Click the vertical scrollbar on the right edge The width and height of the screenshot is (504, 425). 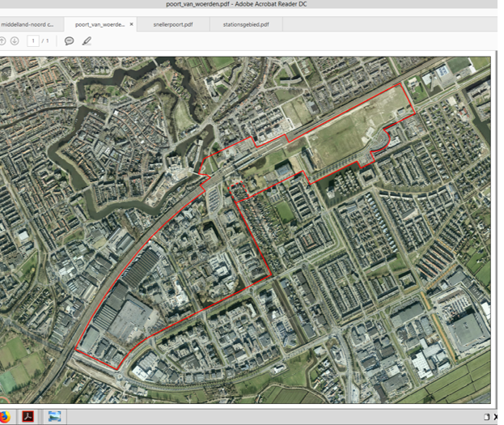(495, 227)
